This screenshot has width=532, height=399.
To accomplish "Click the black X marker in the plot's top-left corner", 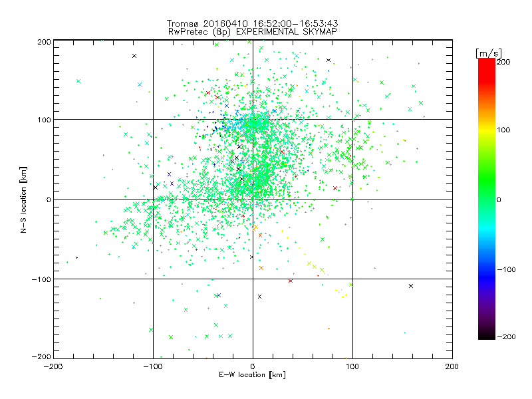I will 134,56.
